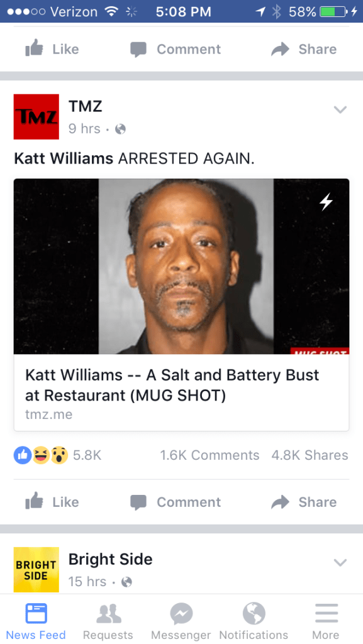Image resolution: width=363 pixels, height=644 pixels.
Task: Open the mug shot article thumbnail
Action: pyautogui.click(x=181, y=266)
